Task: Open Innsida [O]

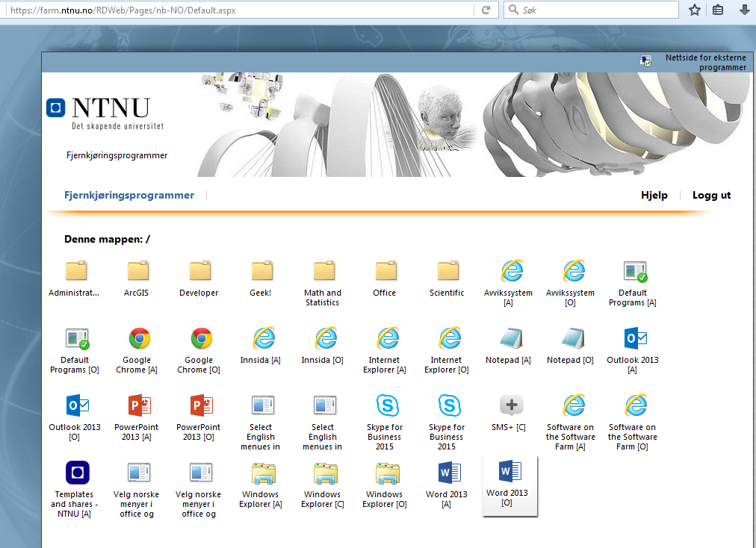Action: [323, 346]
